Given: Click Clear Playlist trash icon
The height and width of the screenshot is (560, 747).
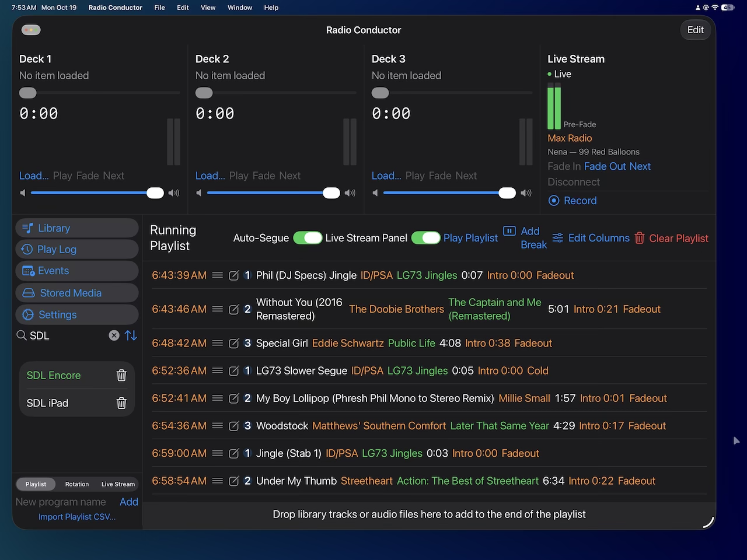Looking at the screenshot, I should (640, 238).
